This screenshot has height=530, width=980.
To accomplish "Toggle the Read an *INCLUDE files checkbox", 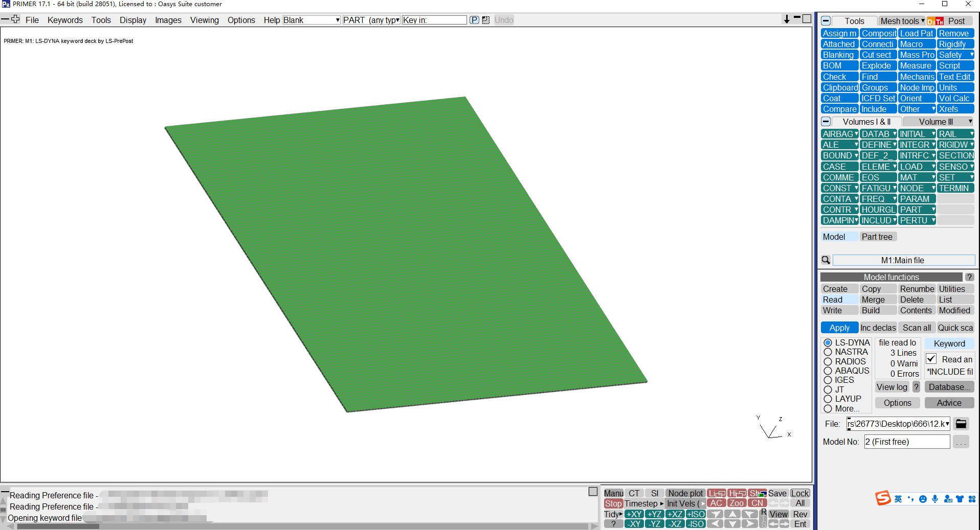I will (931, 359).
